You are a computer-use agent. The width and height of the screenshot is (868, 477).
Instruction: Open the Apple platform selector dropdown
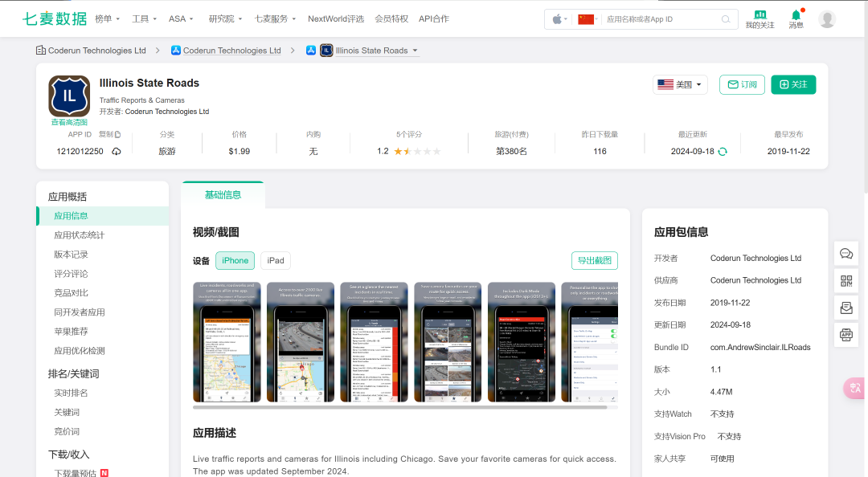[x=559, y=19]
